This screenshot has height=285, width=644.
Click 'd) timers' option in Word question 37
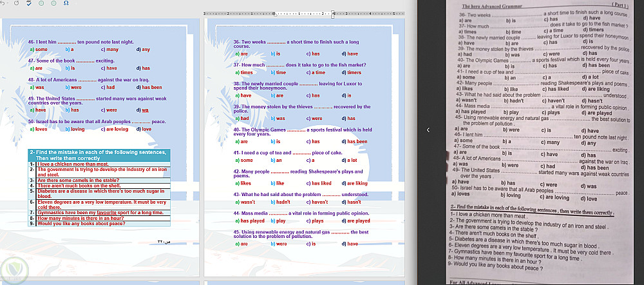click(351, 72)
